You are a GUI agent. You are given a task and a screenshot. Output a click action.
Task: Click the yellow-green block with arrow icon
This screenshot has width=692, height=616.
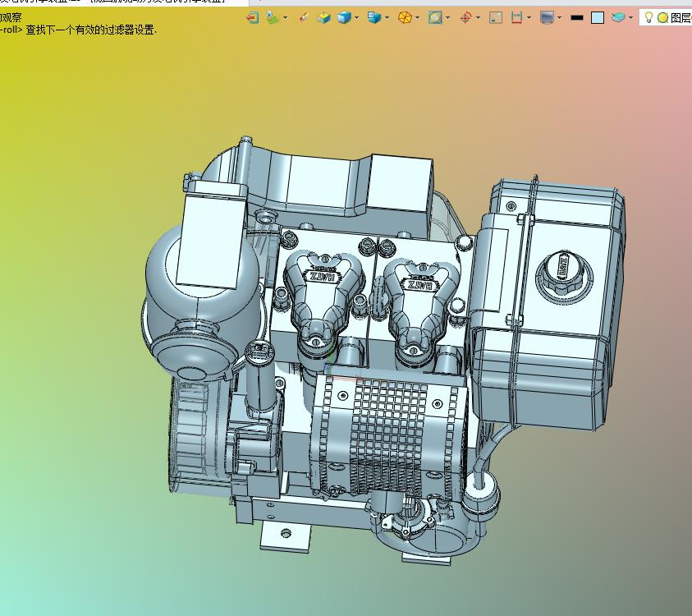pyautogui.click(x=324, y=18)
